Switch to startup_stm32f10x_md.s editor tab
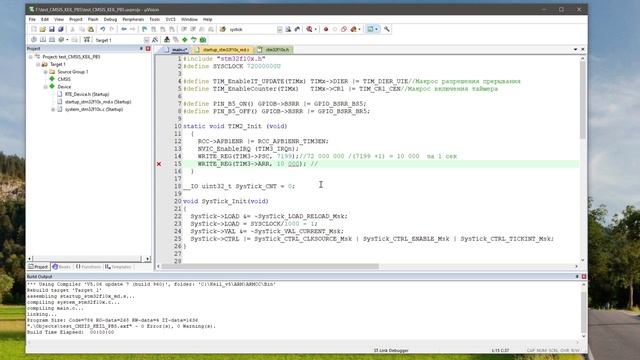640x360 pixels. coord(223,50)
